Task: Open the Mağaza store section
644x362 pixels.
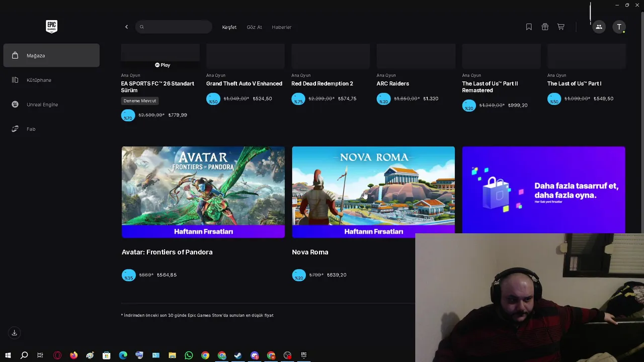Action: [x=51, y=55]
